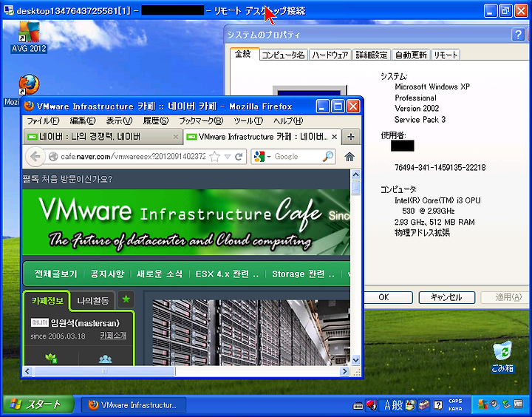Close the VMware Infrastructure tab
This screenshot has height=417, width=532.
(334, 137)
